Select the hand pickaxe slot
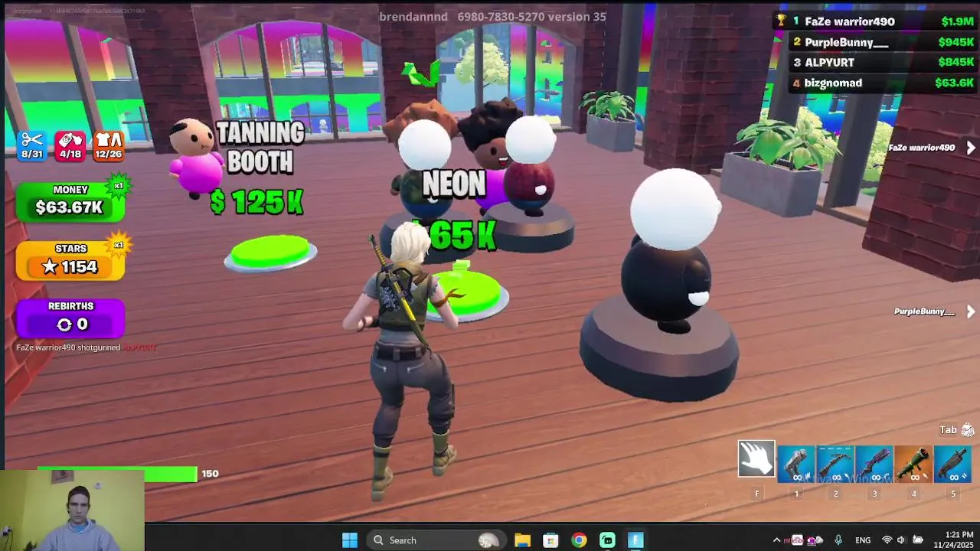The image size is (980, 551). (x=756, y=459)
